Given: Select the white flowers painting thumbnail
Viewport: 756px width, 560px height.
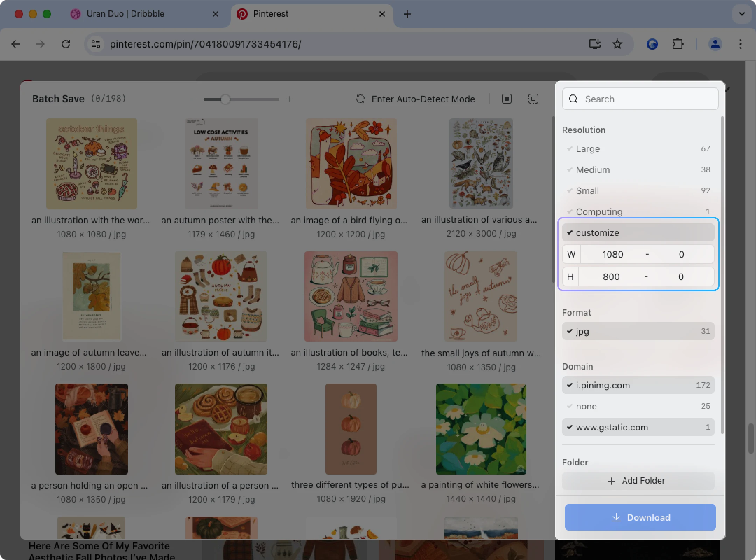Looking at the screenshot, I should pos(481,429).
